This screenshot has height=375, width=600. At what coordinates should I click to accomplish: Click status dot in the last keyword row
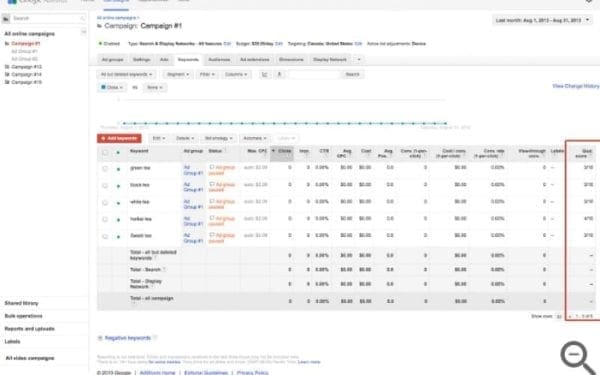pos(118,237)
